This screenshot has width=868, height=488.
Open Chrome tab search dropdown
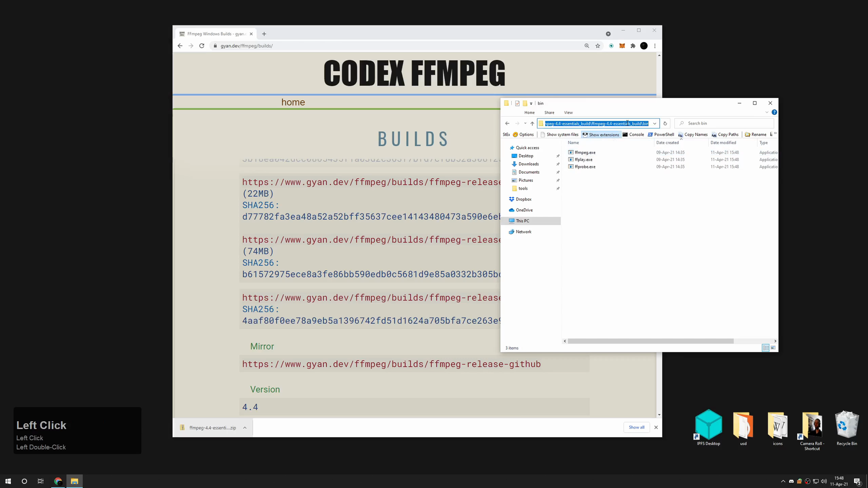click(x=608, y=34)
